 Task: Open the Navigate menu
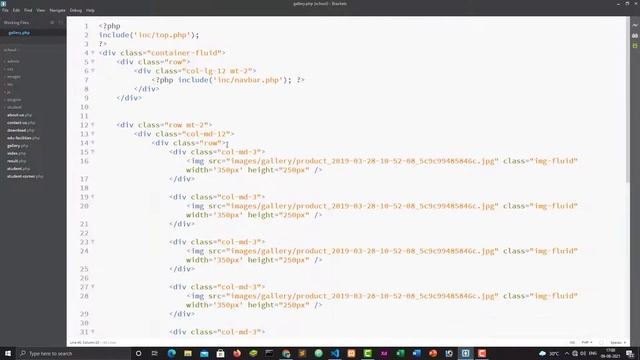point(58,10)
